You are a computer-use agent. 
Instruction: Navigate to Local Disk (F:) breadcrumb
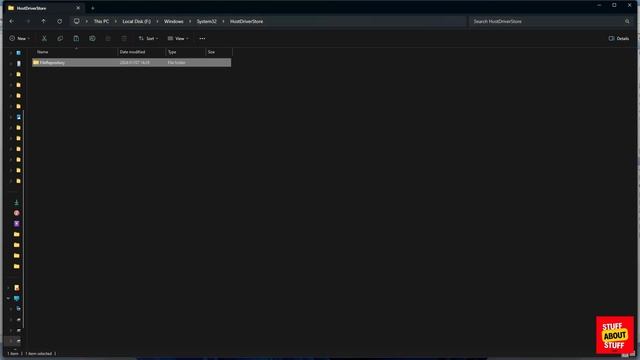click(x=136, y=21)
